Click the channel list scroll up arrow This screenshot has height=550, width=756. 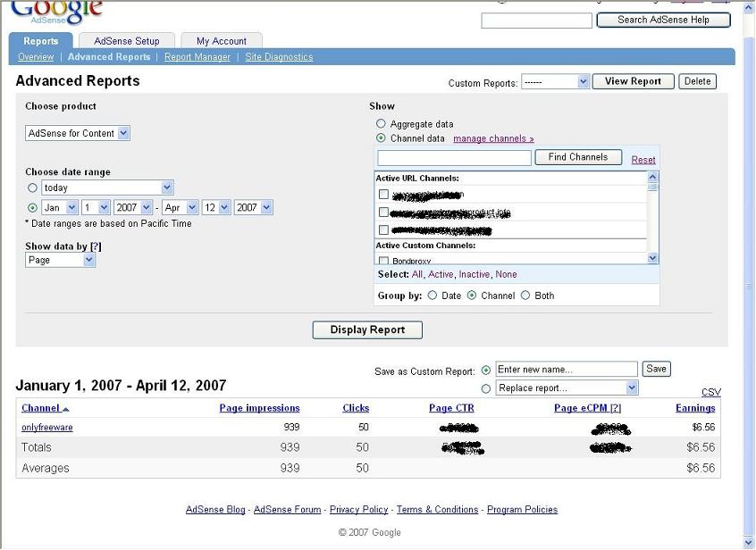click(x=652, y=177)
